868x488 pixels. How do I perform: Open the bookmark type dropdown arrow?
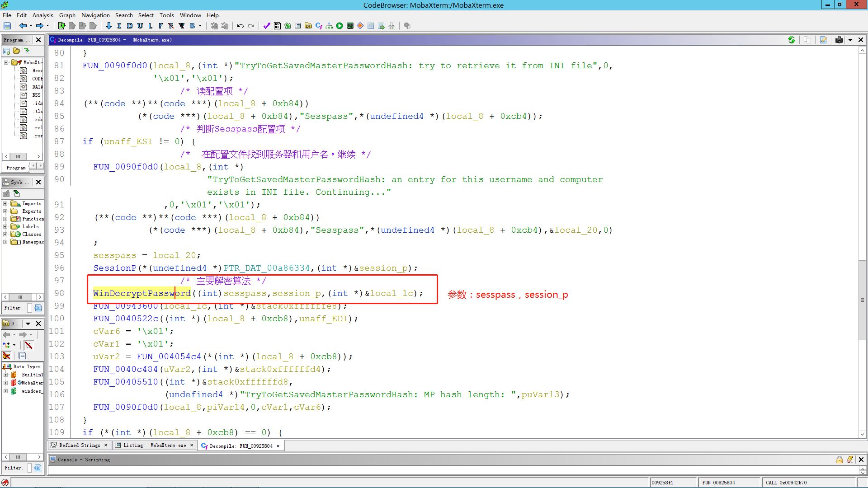pyautogui.click(x=200, y=26)
